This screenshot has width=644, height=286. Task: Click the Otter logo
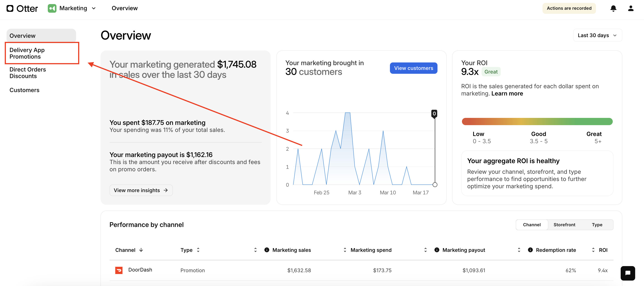[22, 9]
